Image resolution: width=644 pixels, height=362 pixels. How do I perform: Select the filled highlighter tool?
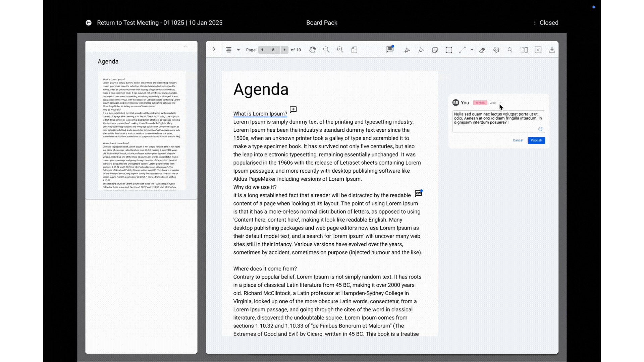(407, 50)
